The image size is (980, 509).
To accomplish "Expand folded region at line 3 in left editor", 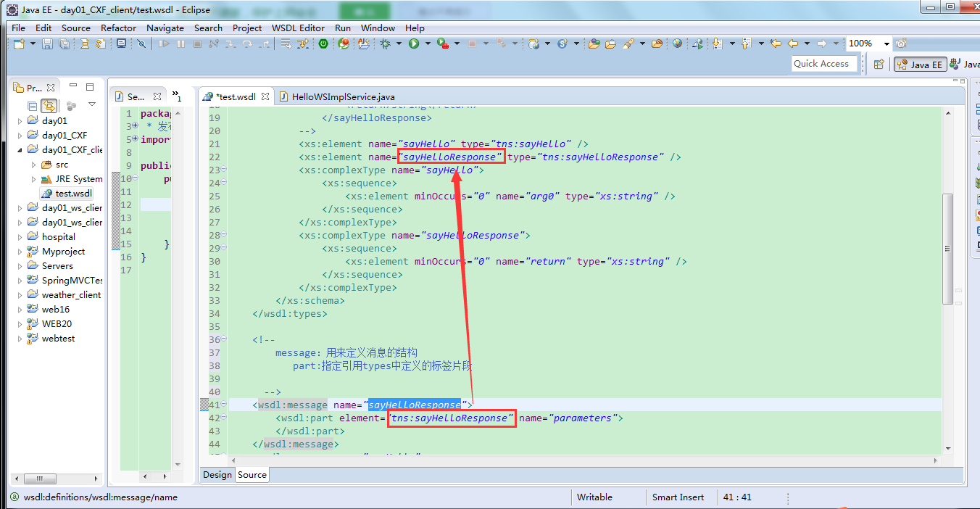I will tap(136, 126).
